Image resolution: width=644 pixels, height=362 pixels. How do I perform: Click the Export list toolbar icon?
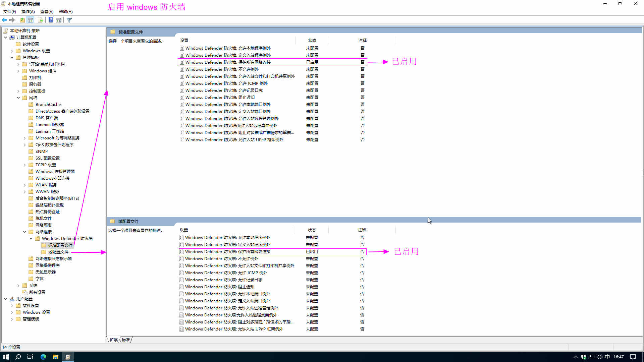[x=40, y=20]
